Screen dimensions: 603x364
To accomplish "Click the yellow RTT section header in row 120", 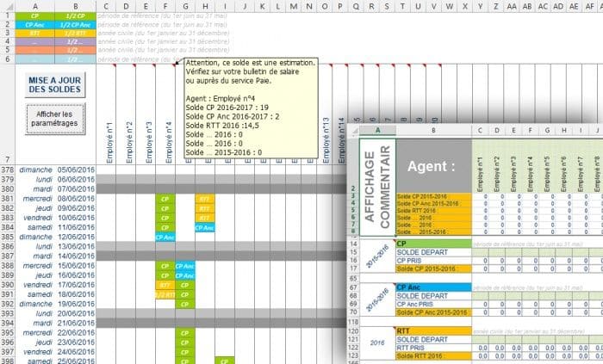I will click(x=434, y=331).
